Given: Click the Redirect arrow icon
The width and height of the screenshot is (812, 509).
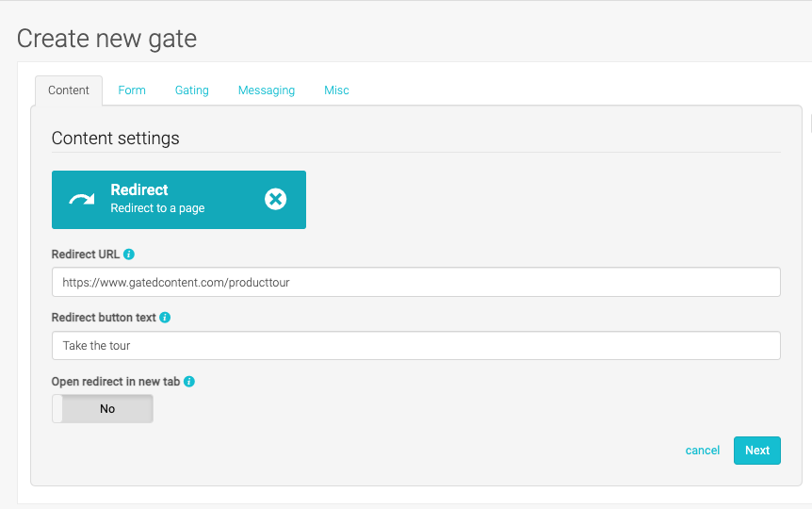Looking at the screenshot, I should (82, 199).
